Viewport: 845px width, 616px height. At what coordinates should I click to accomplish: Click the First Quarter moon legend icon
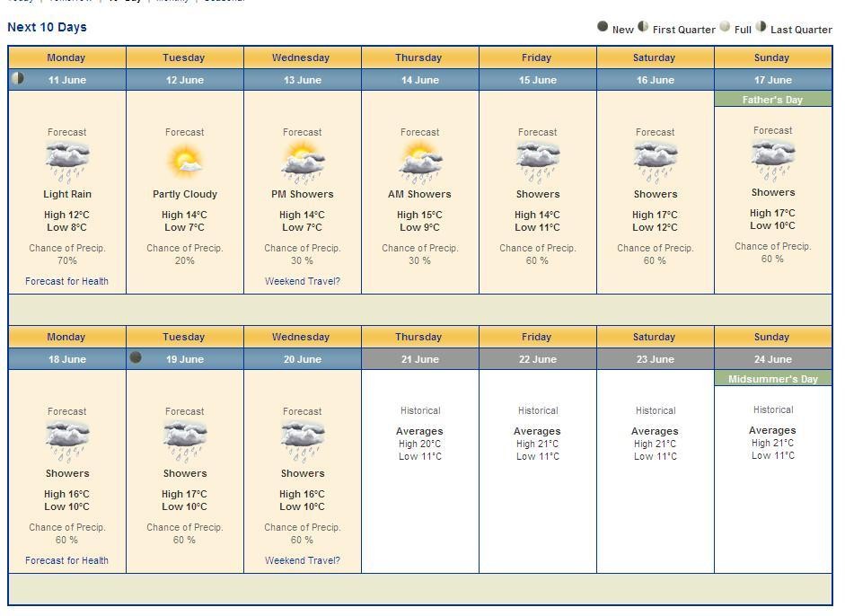click(643, 26)
